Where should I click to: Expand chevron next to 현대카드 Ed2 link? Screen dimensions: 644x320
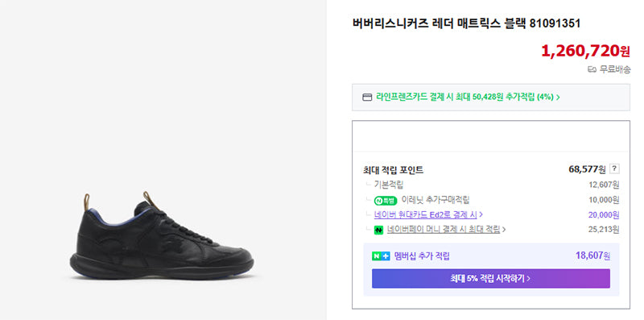pos(481,214)
